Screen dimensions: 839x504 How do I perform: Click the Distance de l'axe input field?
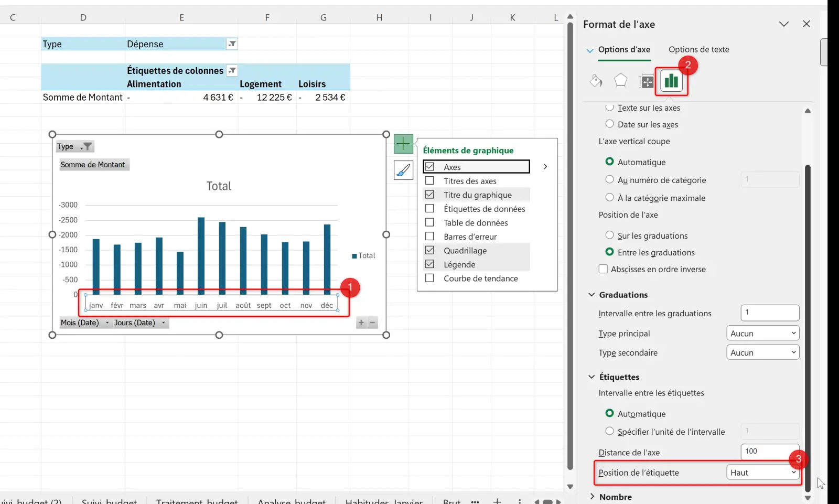click(x=770, y=452)
